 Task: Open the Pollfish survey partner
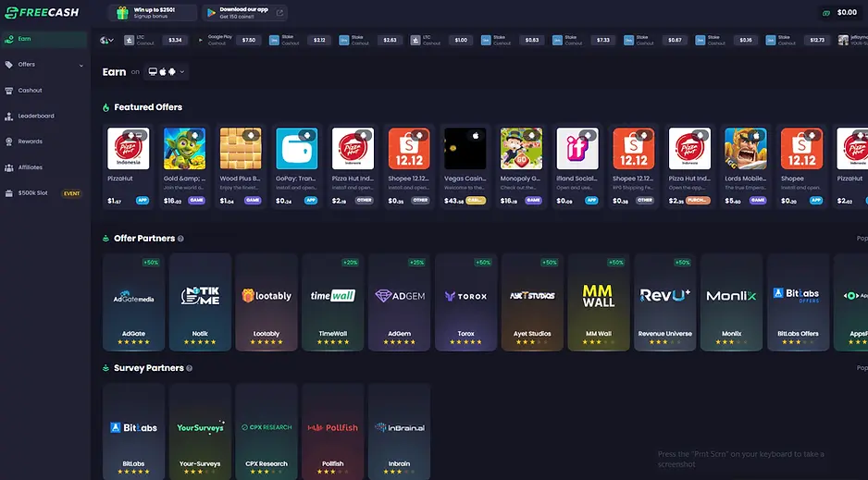click(x=333, y=431)
